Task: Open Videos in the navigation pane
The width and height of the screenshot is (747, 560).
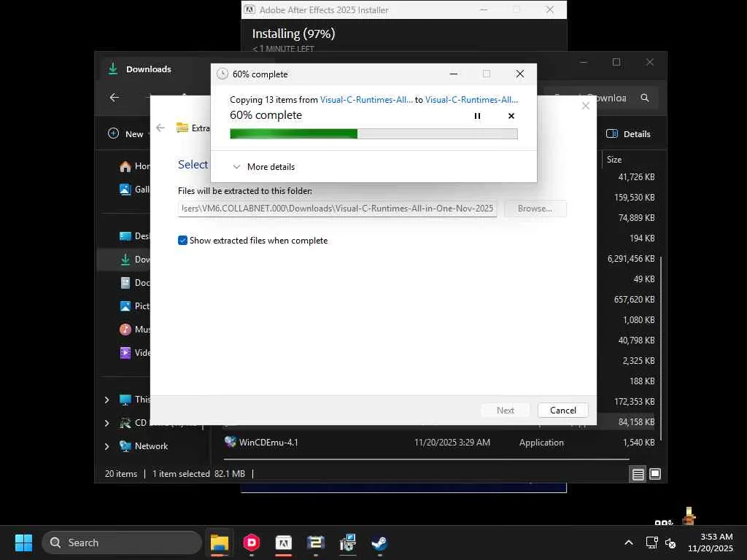Action: point(135,352)
